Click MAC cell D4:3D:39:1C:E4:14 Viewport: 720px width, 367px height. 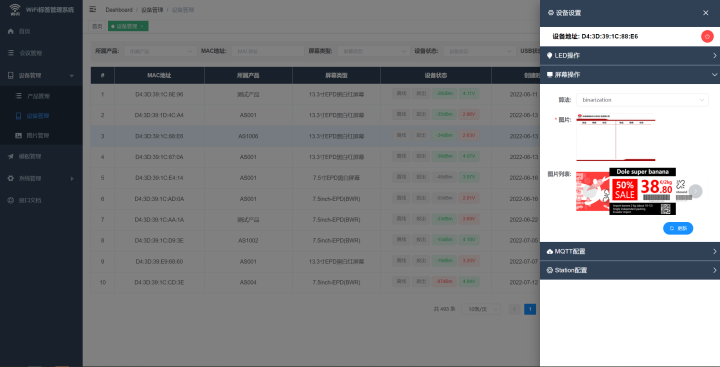[x=159, y=178]
